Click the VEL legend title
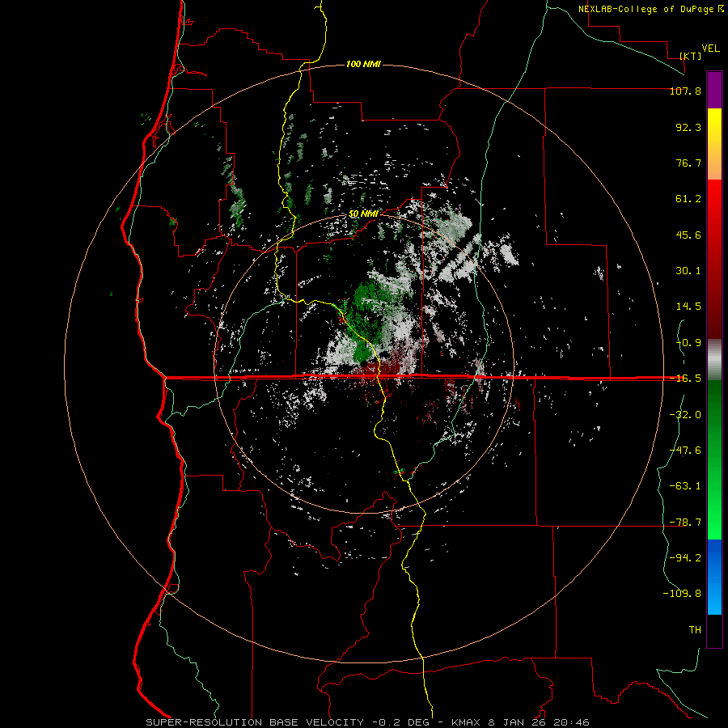The image size is (728, 728). tap(710, 48)
